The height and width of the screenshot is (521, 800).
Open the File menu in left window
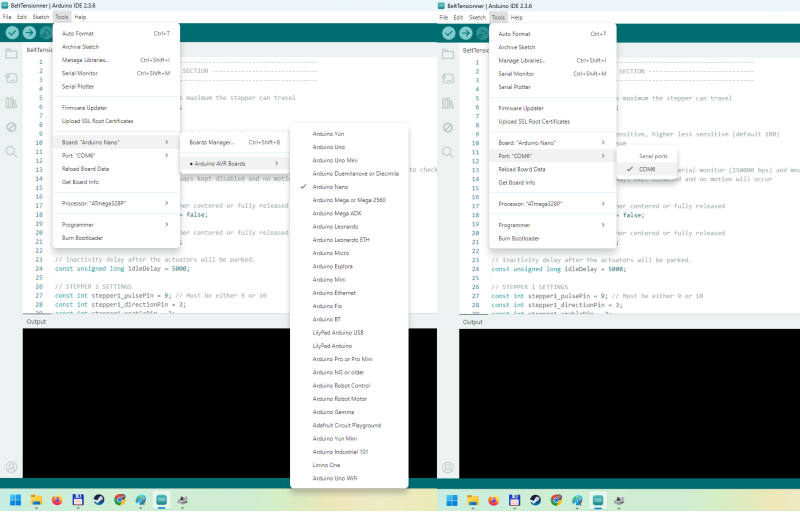(7, 17)
